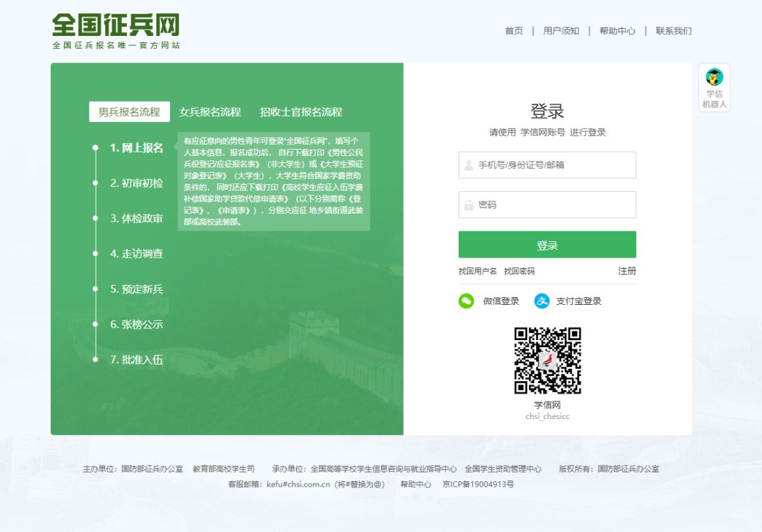Image resolution: width=762 pixels, height=532 pixels.
Task: Click the 学信网 label under QR code
Action: [548, 405]
